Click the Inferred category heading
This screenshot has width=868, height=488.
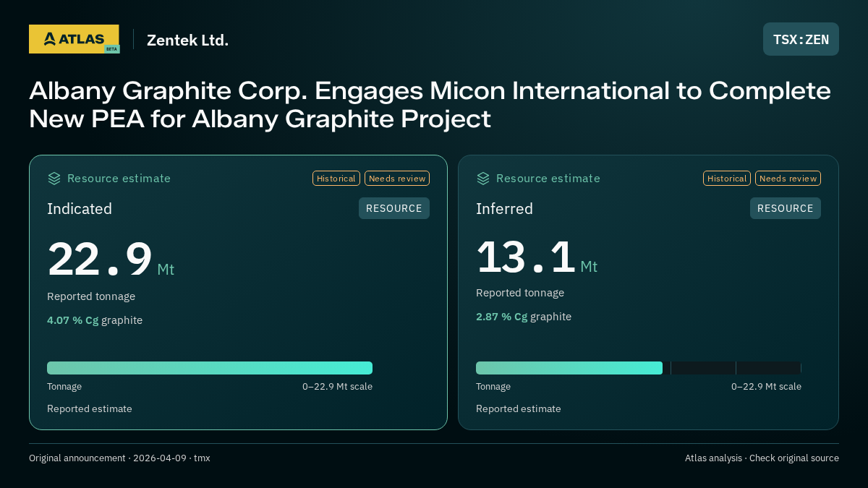tap(504, 209)
